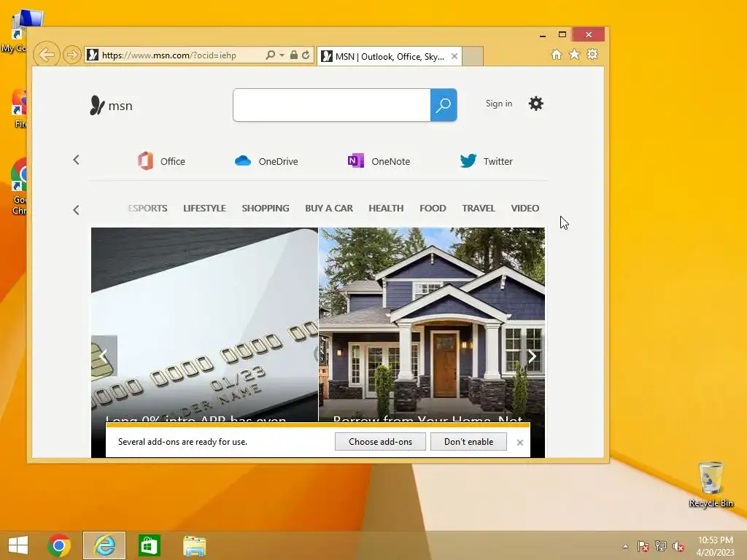Show next carousel slide
Viewport: 747px width, 560px height.
point(532,356)
